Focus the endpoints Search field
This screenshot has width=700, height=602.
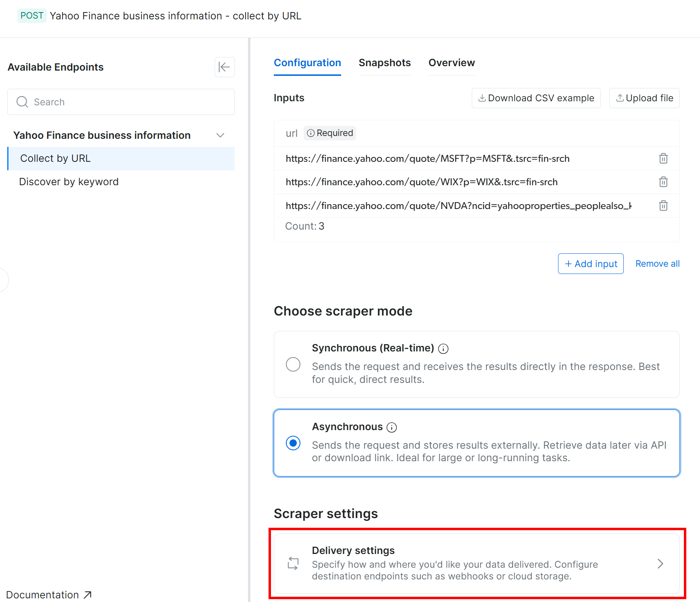tap(121, 102)
